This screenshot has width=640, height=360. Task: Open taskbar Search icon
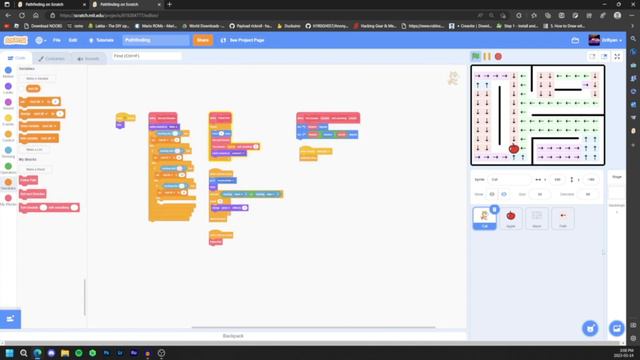coord(24,353)
